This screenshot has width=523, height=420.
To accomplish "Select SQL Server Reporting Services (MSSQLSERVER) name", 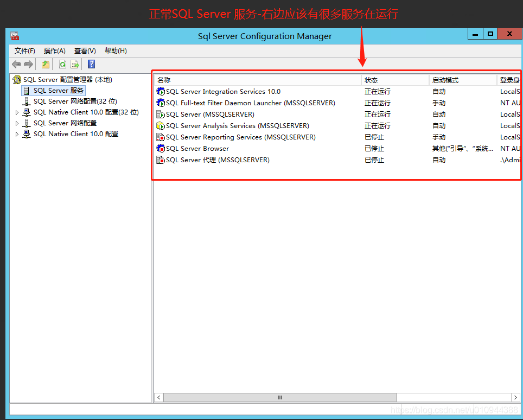I will tap(241, 137).
